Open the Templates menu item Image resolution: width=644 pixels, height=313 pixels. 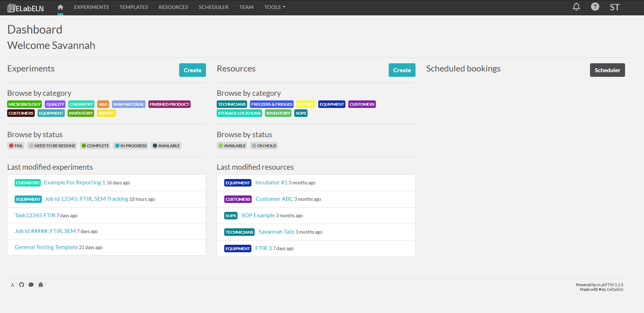(134, 7)
